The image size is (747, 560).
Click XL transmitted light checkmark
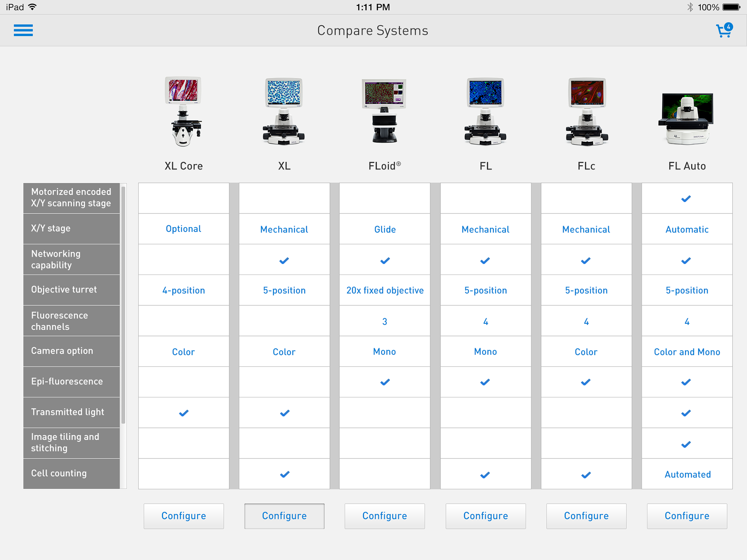(285, 413)
